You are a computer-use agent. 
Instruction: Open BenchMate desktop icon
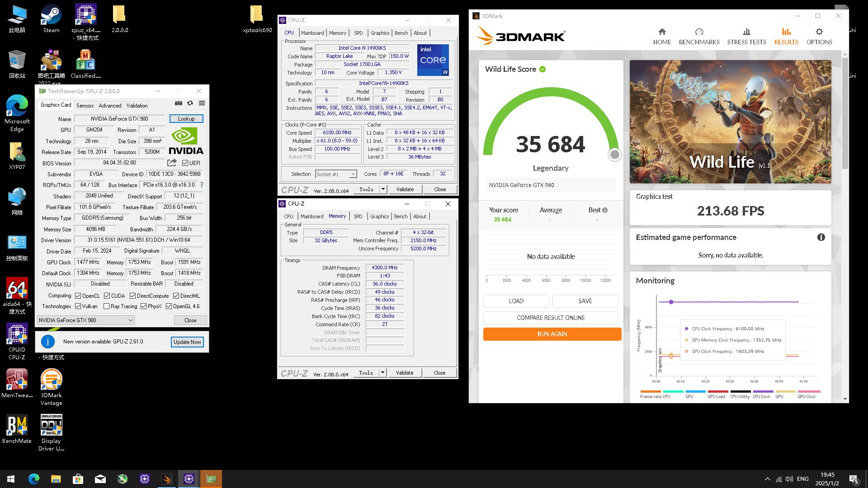pos(17,429)
